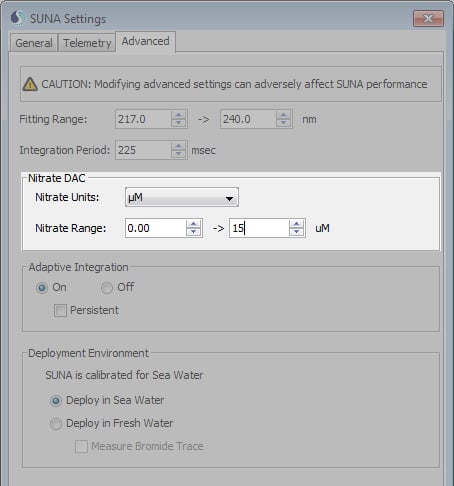Decrease Nitrate Range maximum with down arrow
The image size is (454, 486).
[x=297, y=232]
